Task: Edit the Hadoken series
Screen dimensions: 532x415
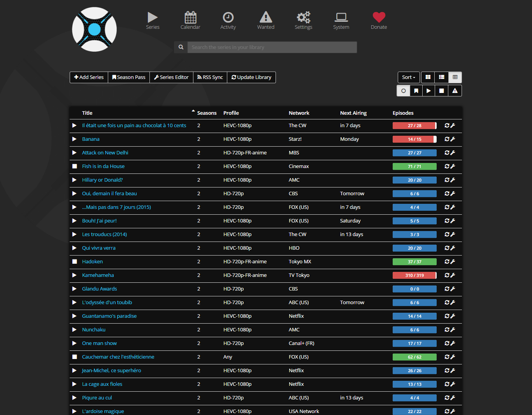Action: [x=453, y=262]
